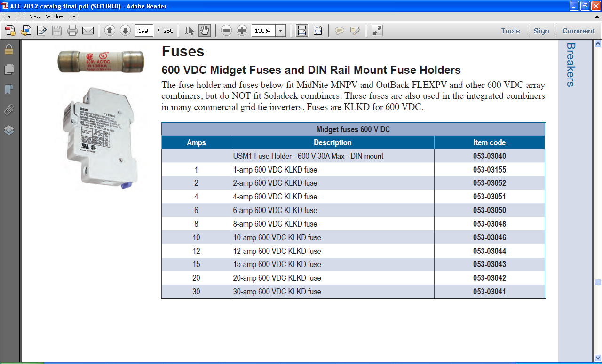Choose the Select text cursor tool
The image size is (602, 364).
[x=190, y=31]
